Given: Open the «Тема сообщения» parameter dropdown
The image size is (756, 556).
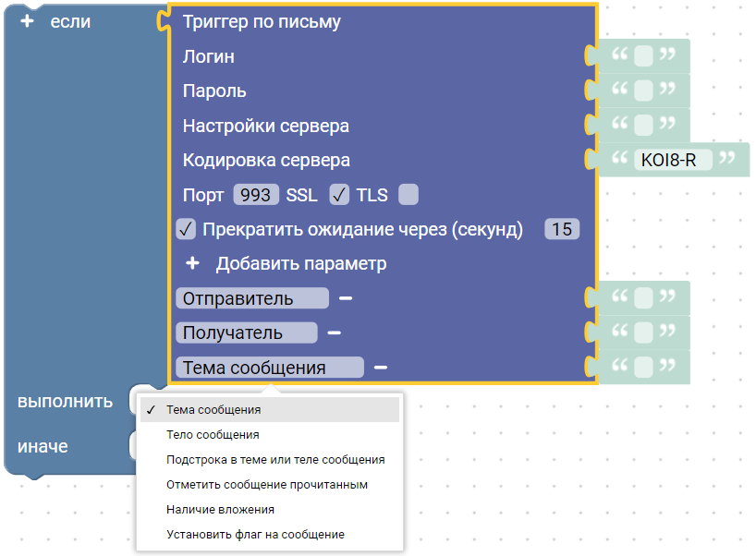Looking at the screenshot, I should coord(269,368).
